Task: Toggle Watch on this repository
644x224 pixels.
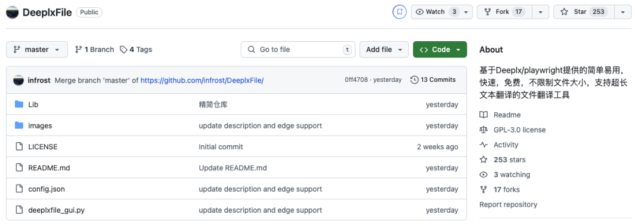Action: [x=442, y=12]
